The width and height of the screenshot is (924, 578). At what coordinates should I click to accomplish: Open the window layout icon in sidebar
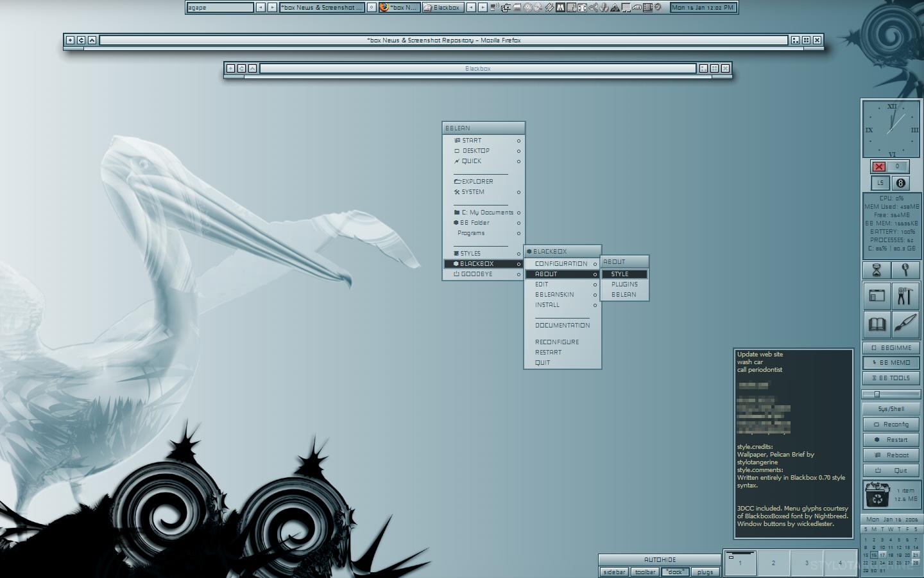877,296
